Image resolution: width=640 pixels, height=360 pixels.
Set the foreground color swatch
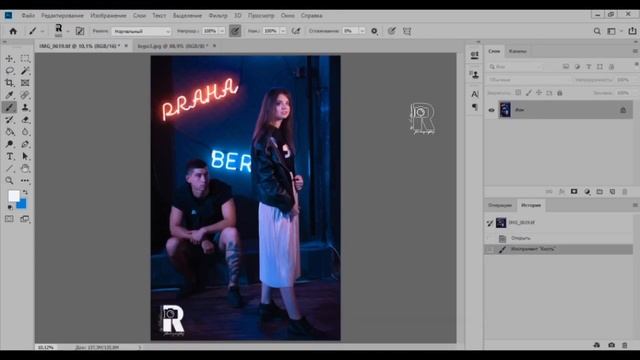click(14, 196)
